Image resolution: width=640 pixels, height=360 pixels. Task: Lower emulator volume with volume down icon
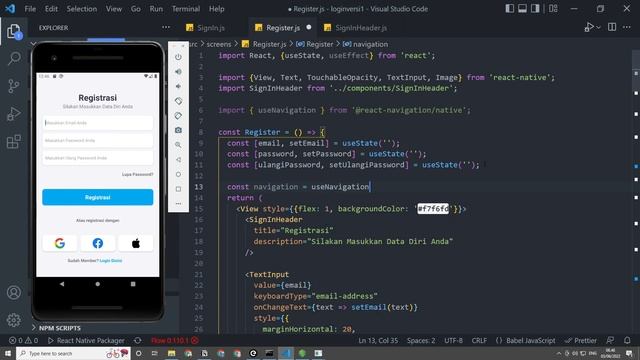[x=178, y=87]
